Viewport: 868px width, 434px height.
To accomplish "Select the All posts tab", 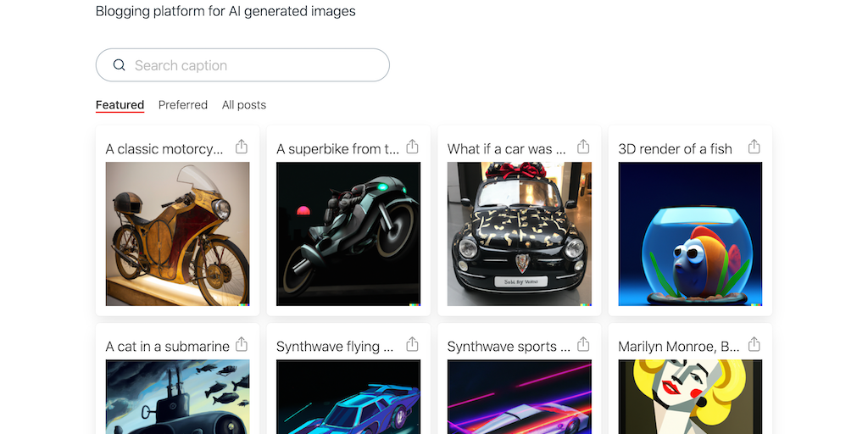I will point(244,105).
